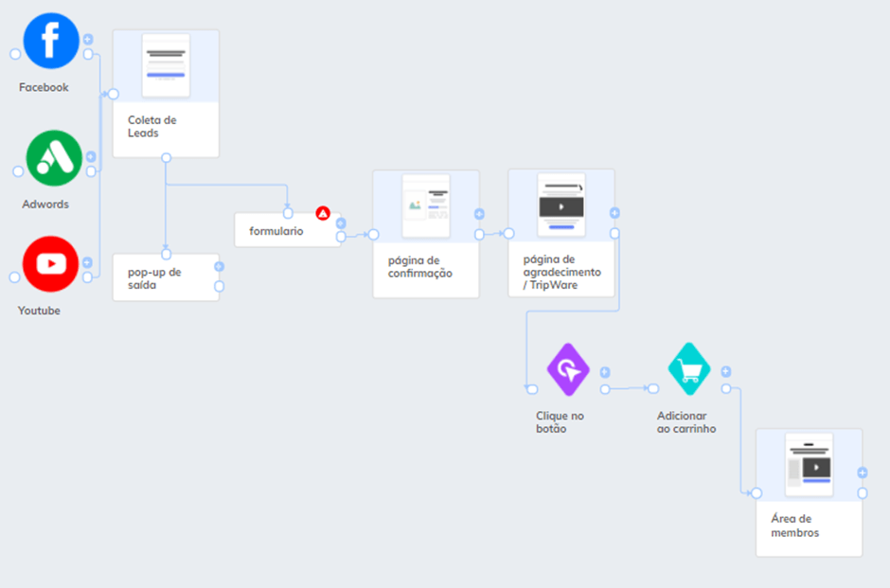Viewport: 890px width, 588px height.
Task: Click the Adwords label text
Action: click(x=45, y=205)
